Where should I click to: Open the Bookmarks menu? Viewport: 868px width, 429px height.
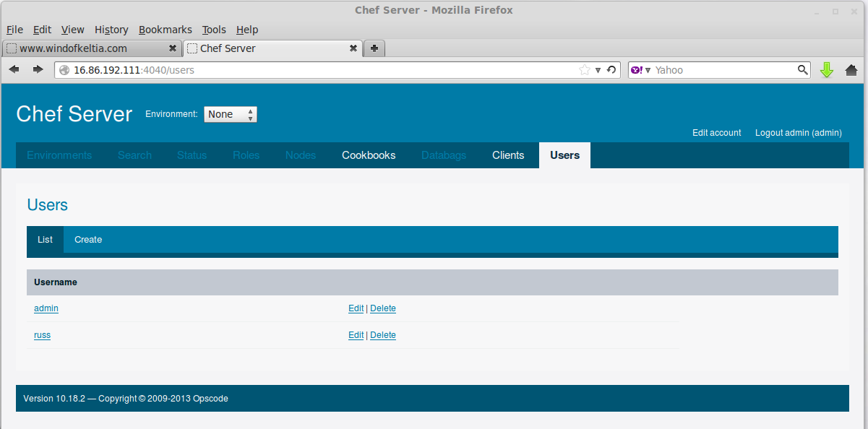[x=166, y=30]
